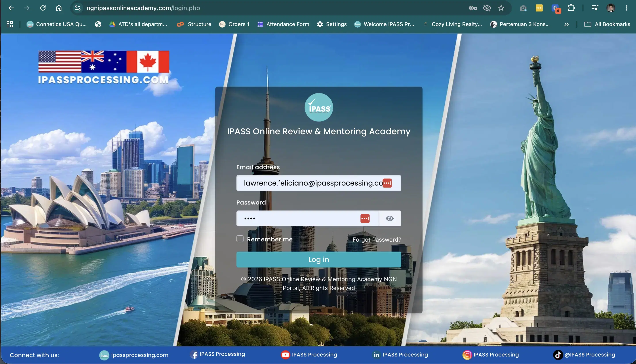
Task: Open ATD's all departm... bookmark
Action: [138, 24]
